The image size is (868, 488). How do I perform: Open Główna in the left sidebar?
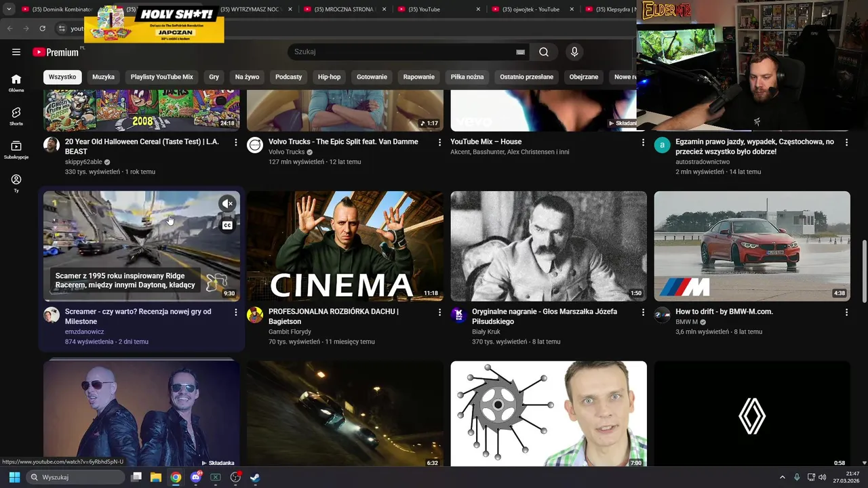tap(16, 83)
